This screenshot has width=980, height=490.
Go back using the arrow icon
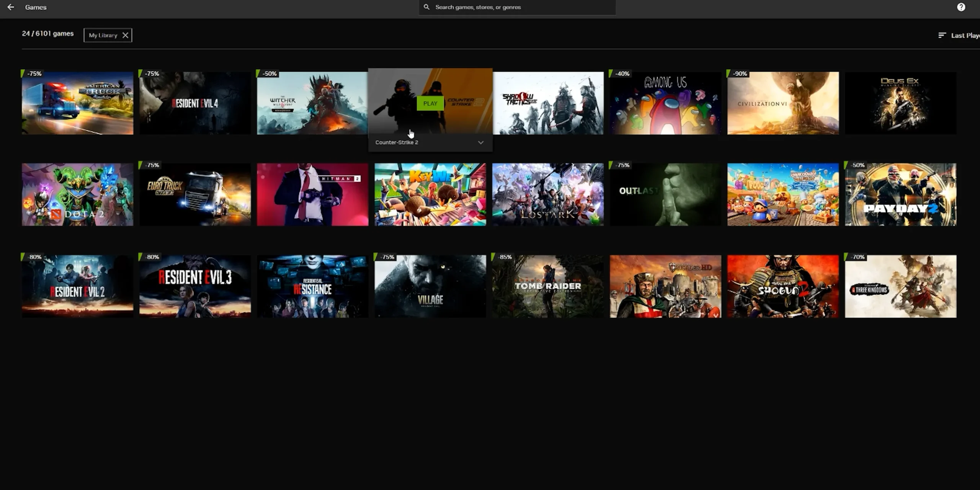pyautogui.click(x=11, y=7)
